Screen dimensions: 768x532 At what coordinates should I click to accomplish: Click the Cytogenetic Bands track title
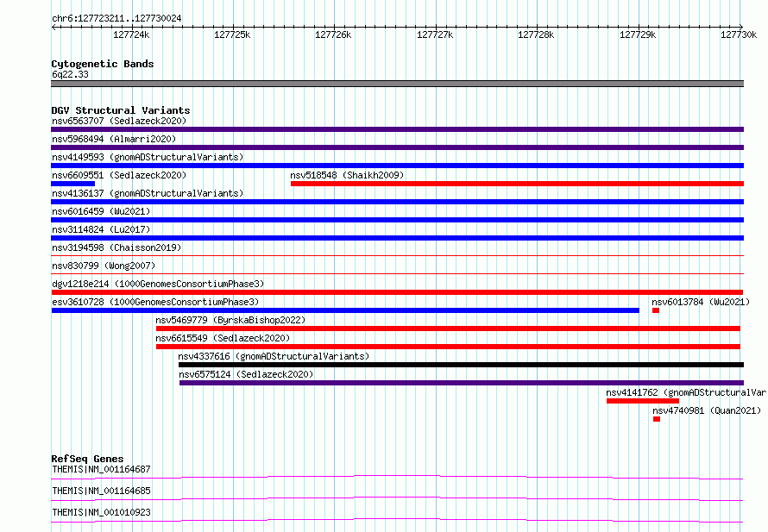pos(103,64)
